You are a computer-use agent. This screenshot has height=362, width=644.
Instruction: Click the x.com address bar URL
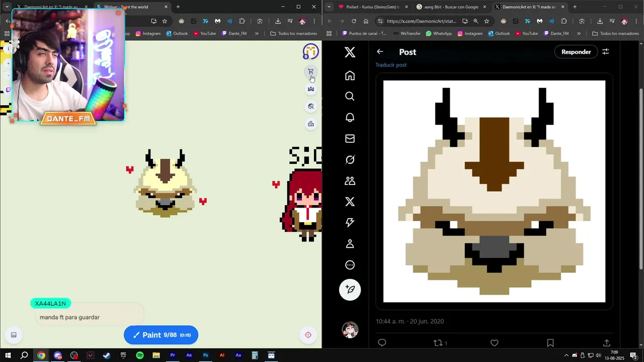[421, 21]
